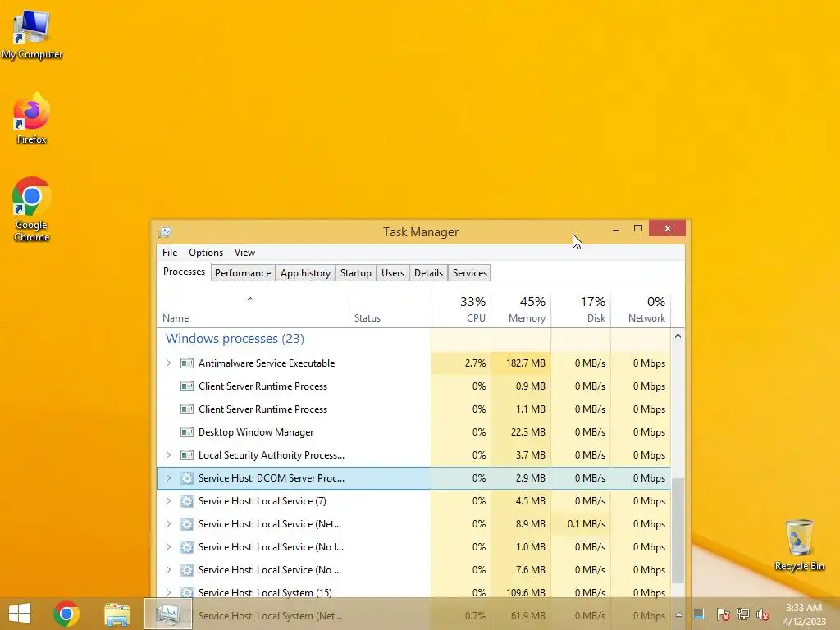840x630 pixels.
Task: Click the process list scrollbar thumb
Action: coord(678,532)
